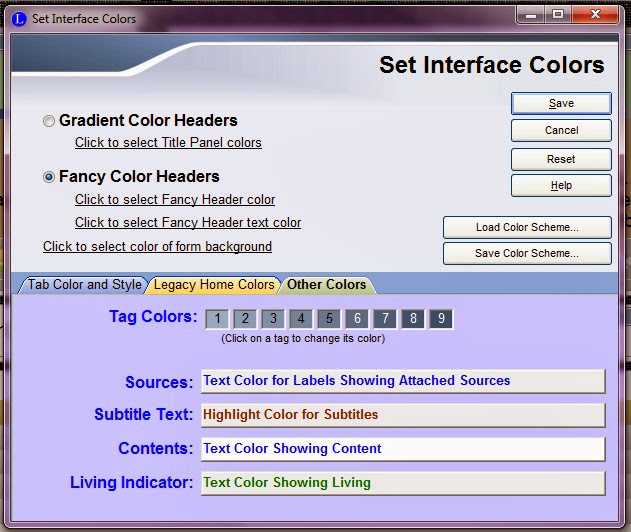Click the Legacy application icon in title bar
Screen dimensions: 631x532
(19, 19)
